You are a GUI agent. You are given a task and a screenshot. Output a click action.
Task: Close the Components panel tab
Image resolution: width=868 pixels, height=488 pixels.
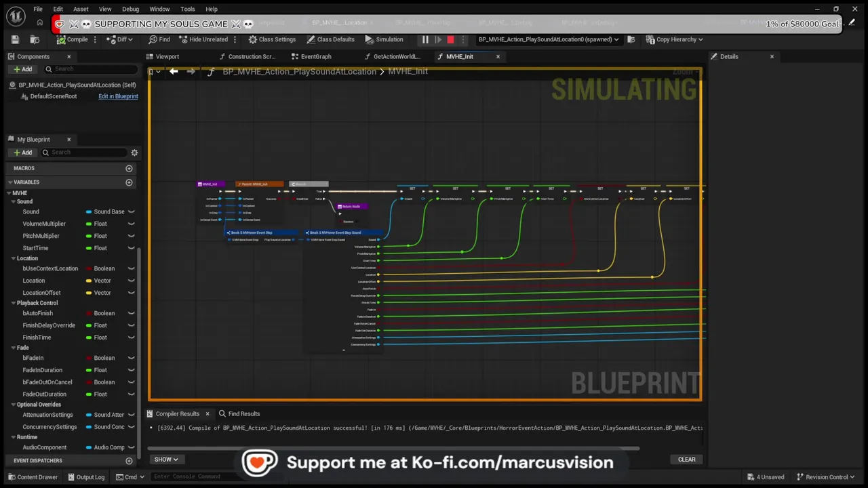click(x=68, y=56)
